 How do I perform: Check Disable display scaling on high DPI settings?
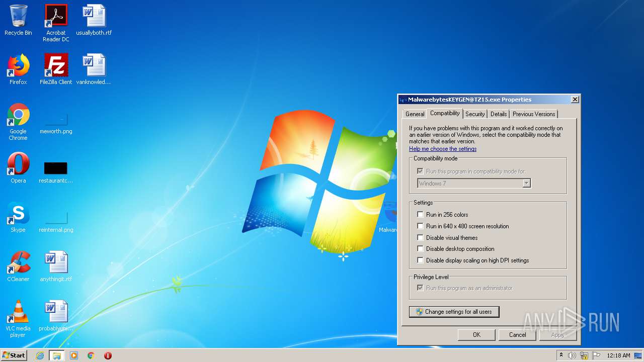420,260
